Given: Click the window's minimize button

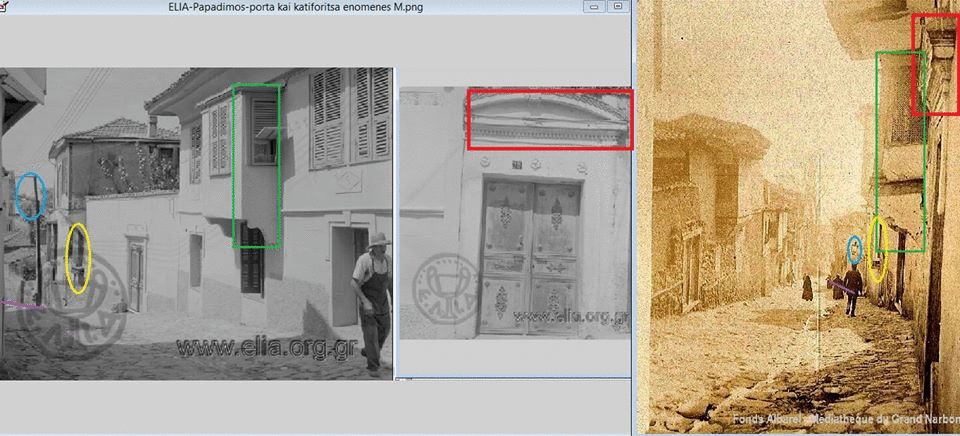Looking at the screenshot, I should [594, 7].
